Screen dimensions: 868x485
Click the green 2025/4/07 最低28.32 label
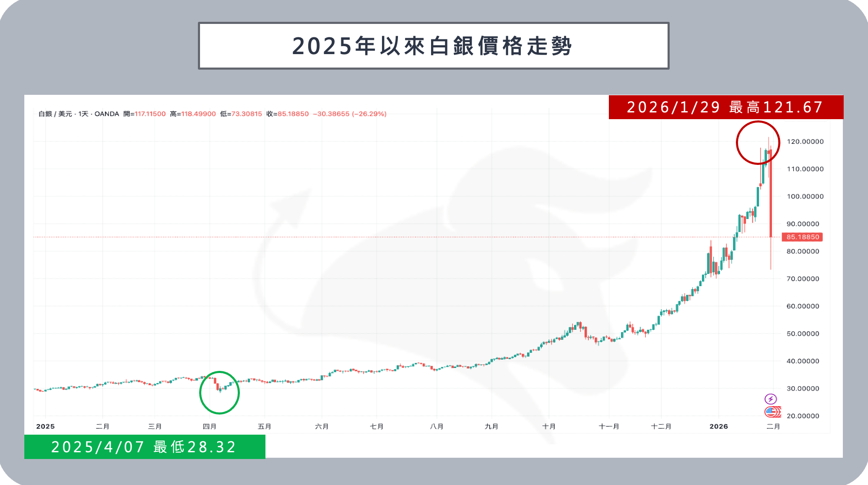[144, 447]
